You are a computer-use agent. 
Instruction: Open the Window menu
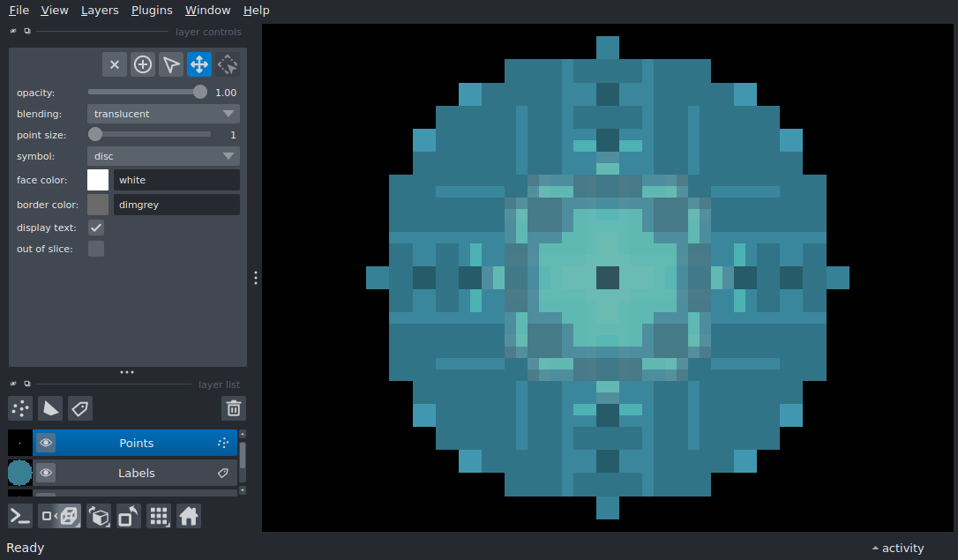click(207, 11)
